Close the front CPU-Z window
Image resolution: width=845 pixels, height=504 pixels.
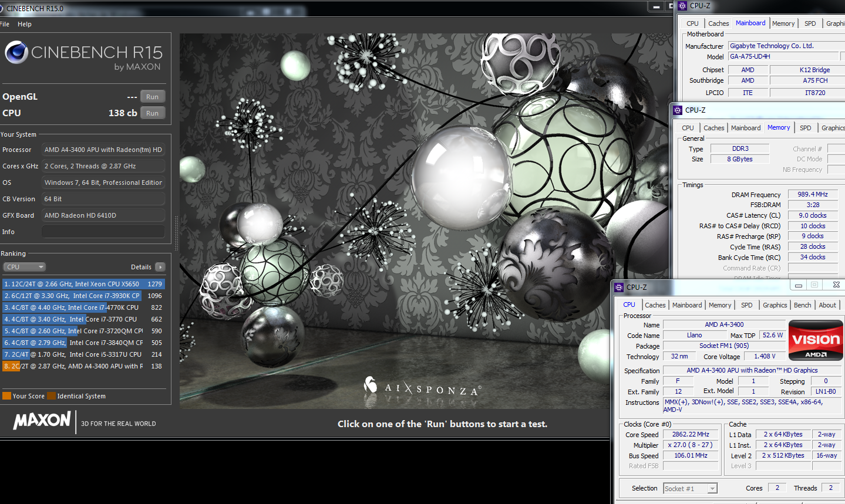tap(836, 285)
